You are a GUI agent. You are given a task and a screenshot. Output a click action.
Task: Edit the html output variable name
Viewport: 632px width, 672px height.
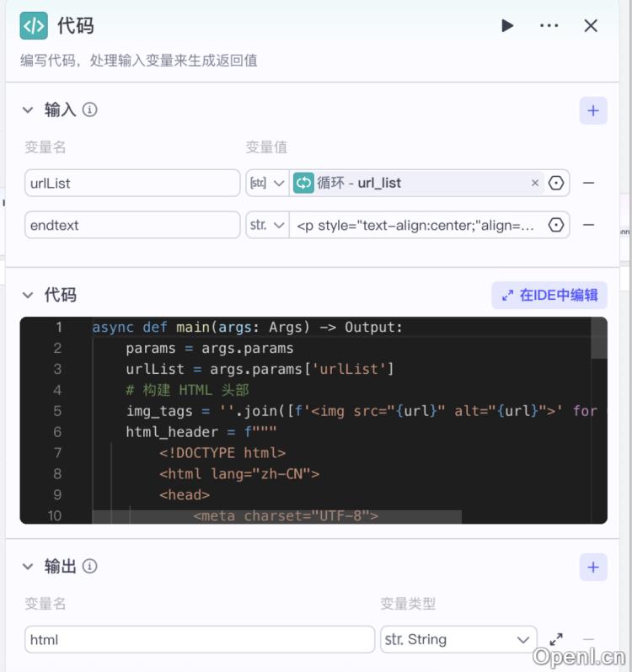[200, 639]
